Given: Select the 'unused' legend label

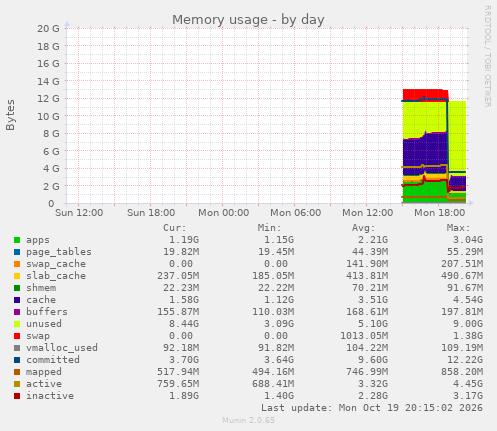Looking at the screenshot, I should [44, 324].
